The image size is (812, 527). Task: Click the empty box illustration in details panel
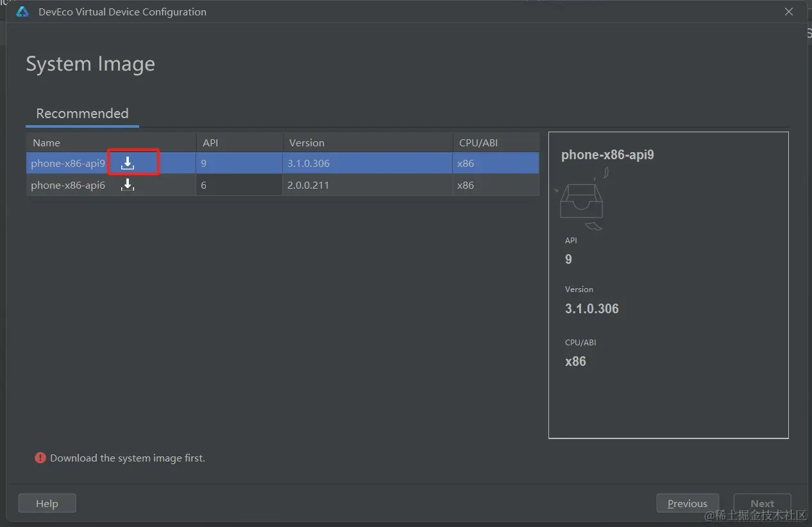click(x=582, y=199)
